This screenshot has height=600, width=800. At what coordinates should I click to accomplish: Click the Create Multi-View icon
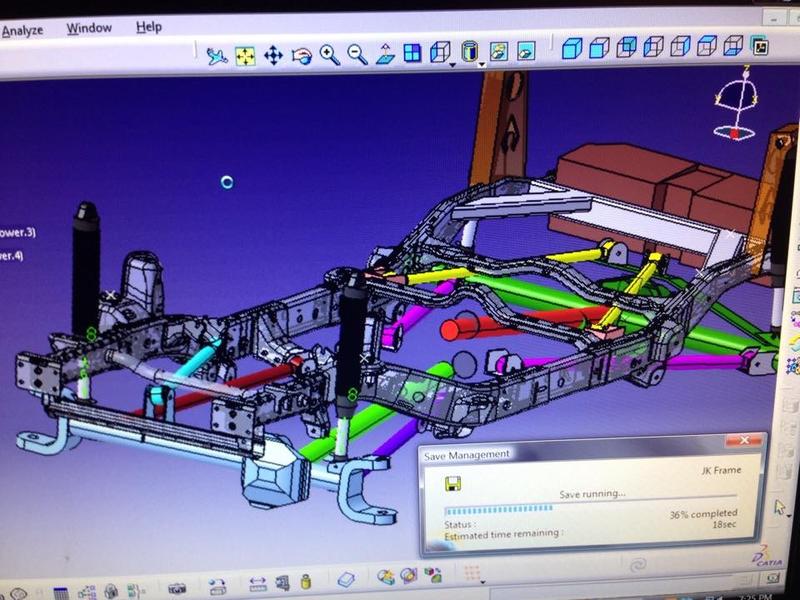click(412, 53)
